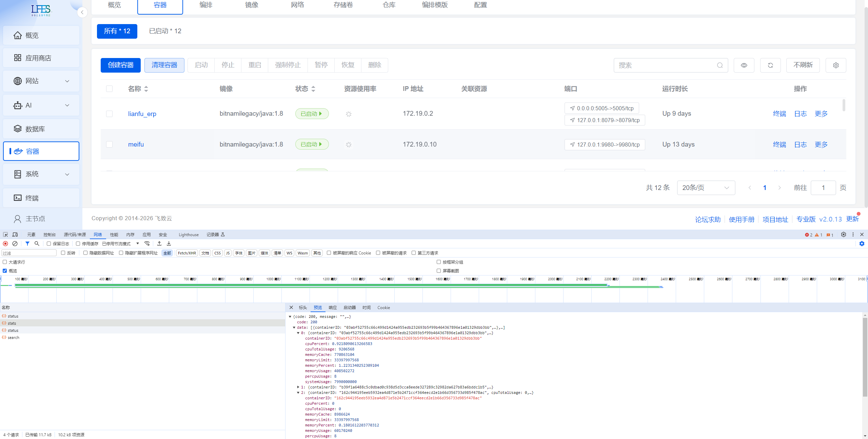868x439 pixels.
Task: Collapse the sidebar with arrow button
Action: pos(82,12)
